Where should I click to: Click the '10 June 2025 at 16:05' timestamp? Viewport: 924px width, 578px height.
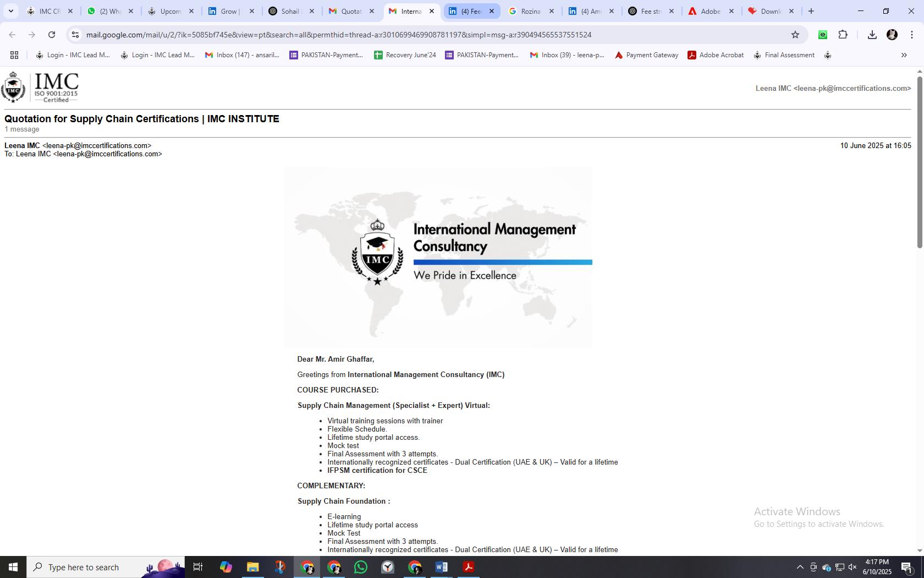[x=876, y=145]
